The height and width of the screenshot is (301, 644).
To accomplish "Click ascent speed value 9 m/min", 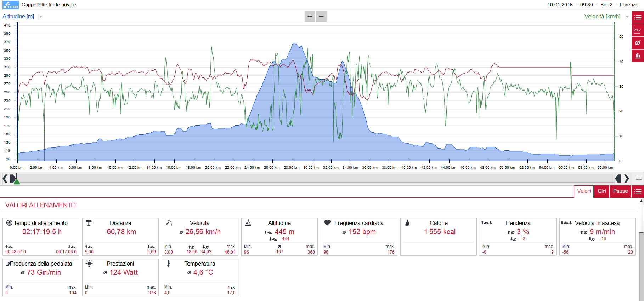I will click(602, 232).
